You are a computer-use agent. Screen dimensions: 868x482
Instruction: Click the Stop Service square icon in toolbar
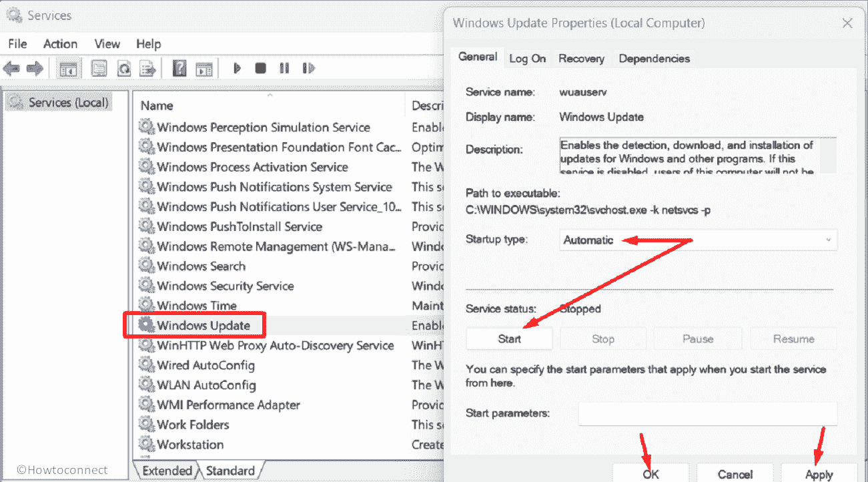(x=261, y=68)
